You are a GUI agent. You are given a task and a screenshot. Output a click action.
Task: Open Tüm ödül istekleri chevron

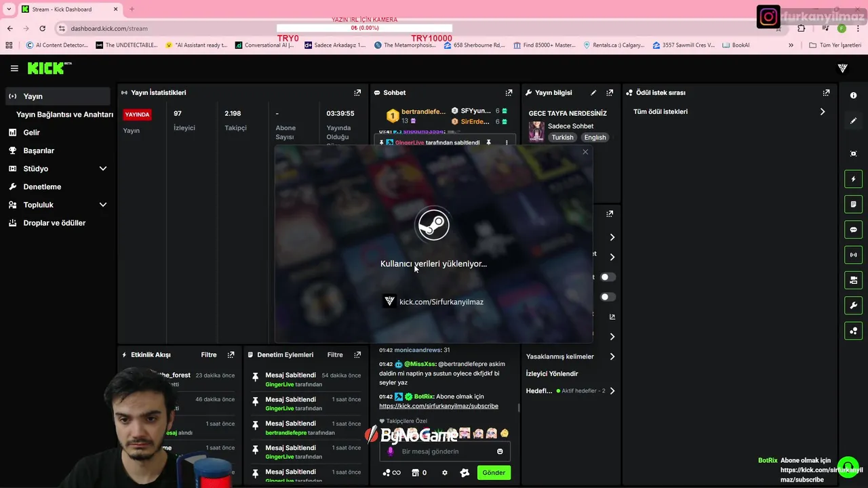(823, 112)
